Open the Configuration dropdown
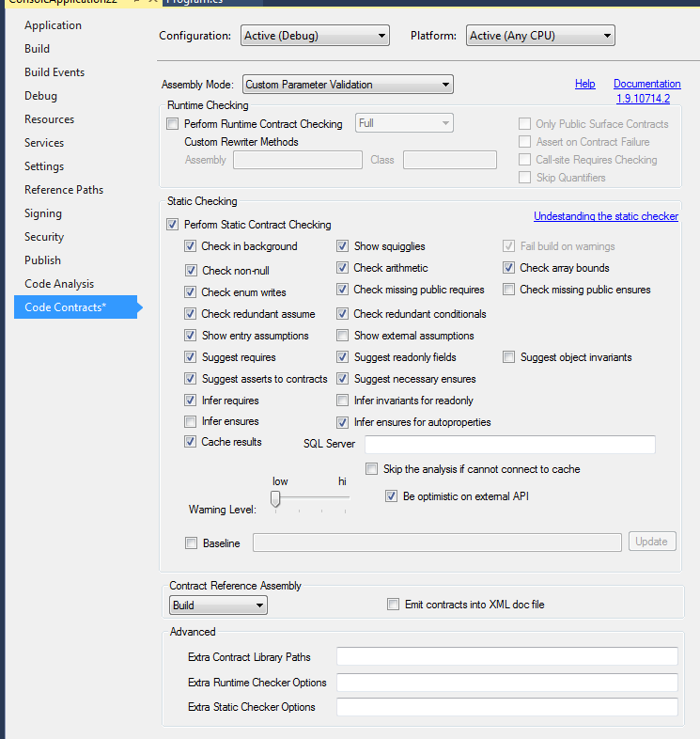The image size is (700, 739). pos(314,36)
